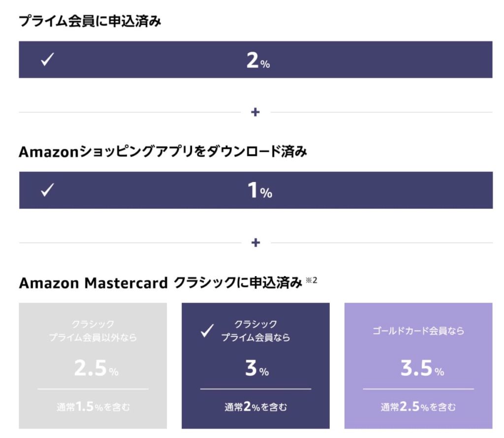Click the plus icon below the 1% bar
Image resolution: width=504 pixels, height=438 pixels.
coord(255,243)
